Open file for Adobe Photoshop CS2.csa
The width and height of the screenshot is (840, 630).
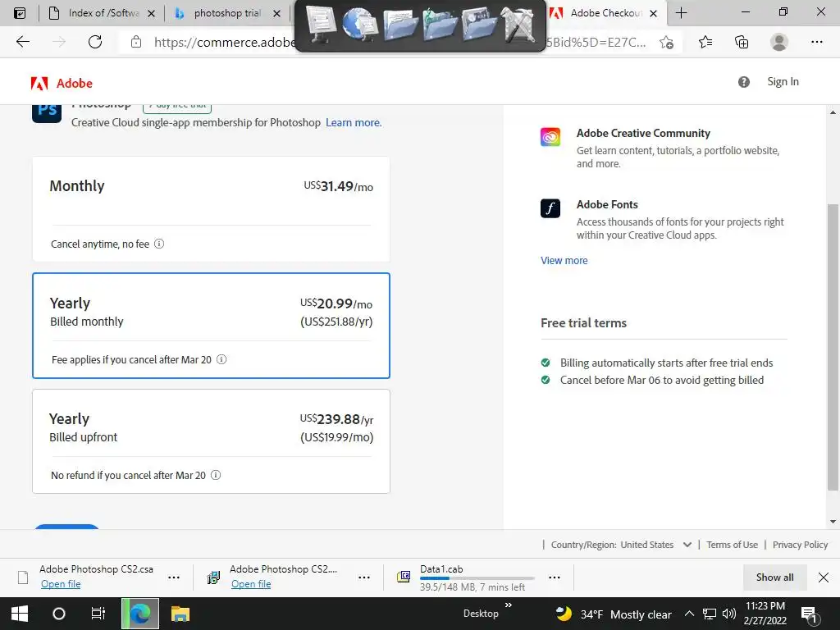(x=61, y=584)
